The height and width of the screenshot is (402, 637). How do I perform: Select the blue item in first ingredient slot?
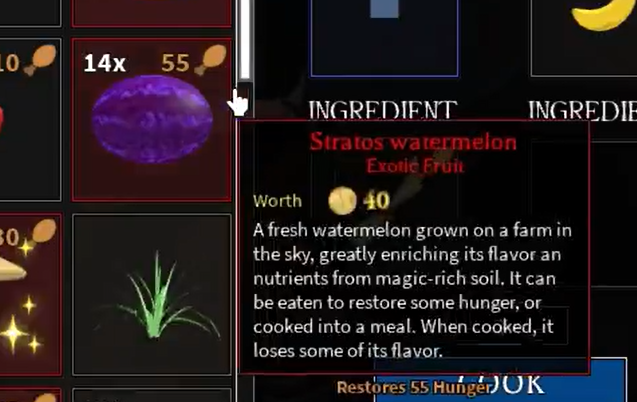click(x=384, y=9)
